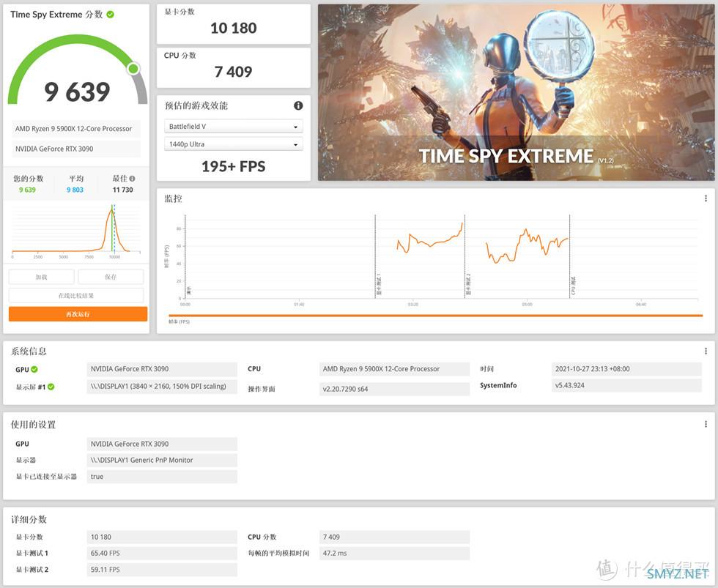Click version v2.20.7290 s64 field
718x588 pixels.
click(x=394, y=389)
